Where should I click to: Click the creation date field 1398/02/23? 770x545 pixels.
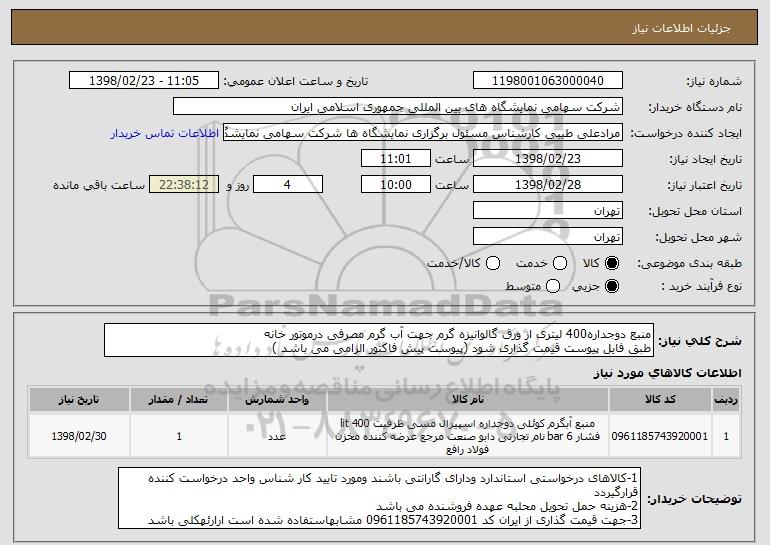548,159
